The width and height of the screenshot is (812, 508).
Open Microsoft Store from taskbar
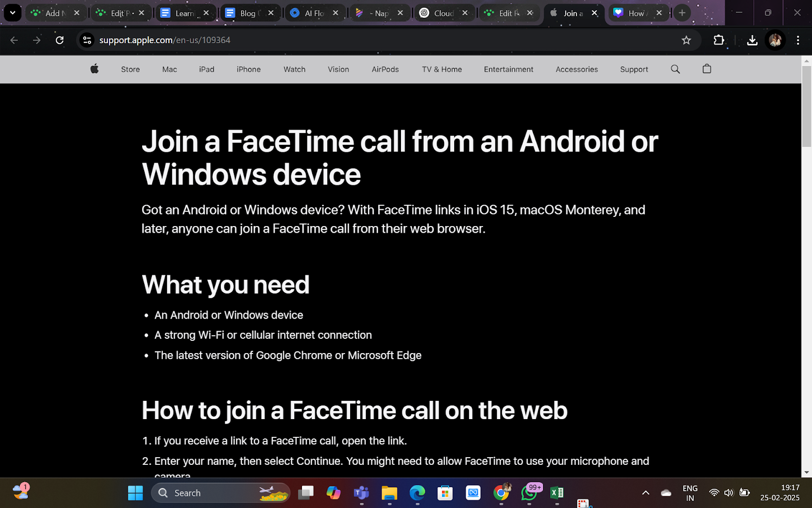pyautogui.click(x=445, y=493)
